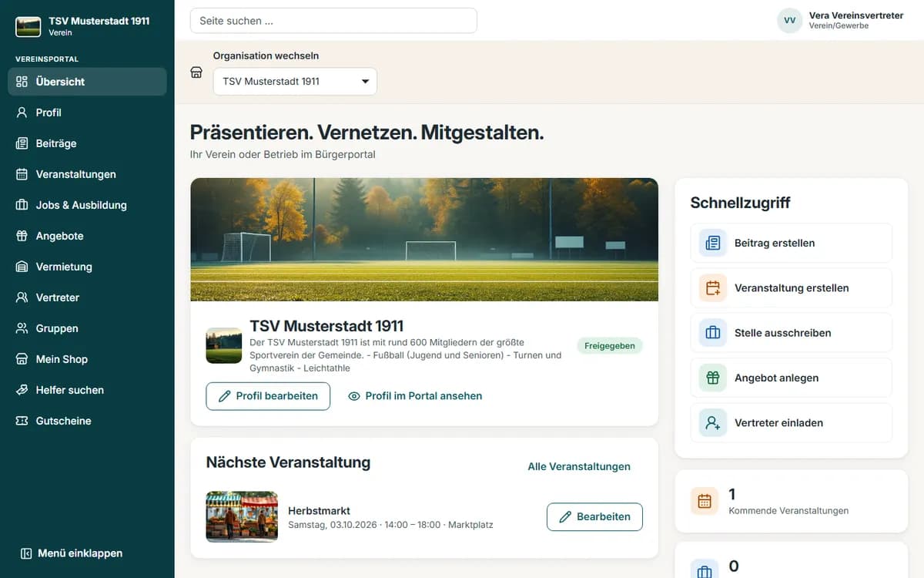Image resolution: width=924 pixels, height=578 pixels.
Task: Click the Vertreter einladen user-plus icon
Action: tap(713, 423)
